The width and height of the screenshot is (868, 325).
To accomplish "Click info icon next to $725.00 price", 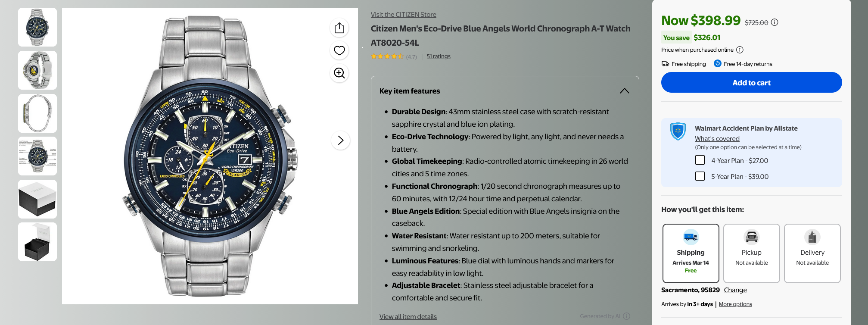I will (x=775, y=22).
